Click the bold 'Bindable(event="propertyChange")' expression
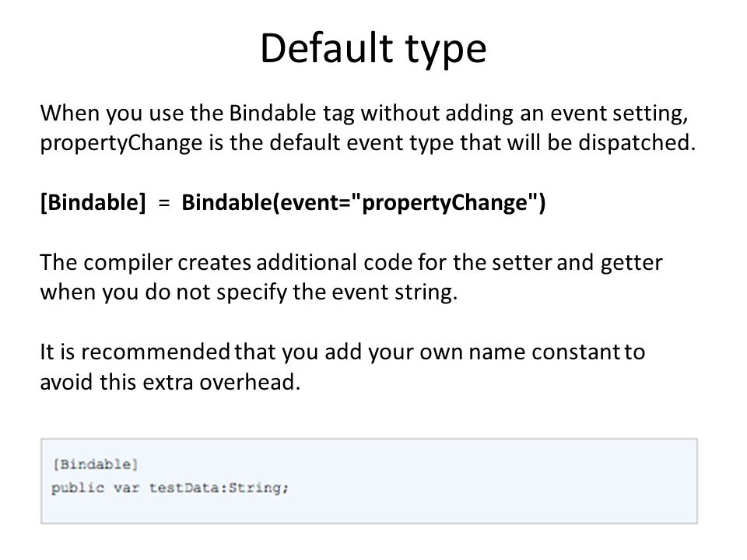 pyautogui.click(x=363, y=202)
